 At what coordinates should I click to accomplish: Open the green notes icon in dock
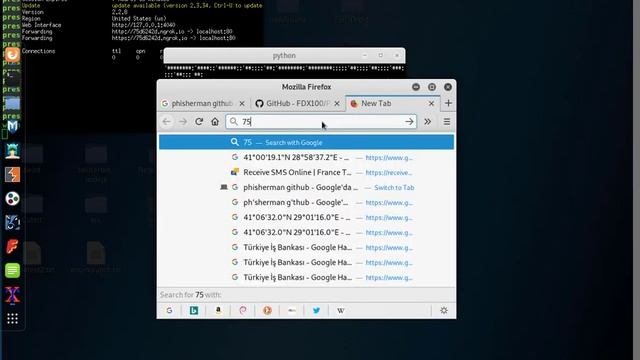[12, 271]
